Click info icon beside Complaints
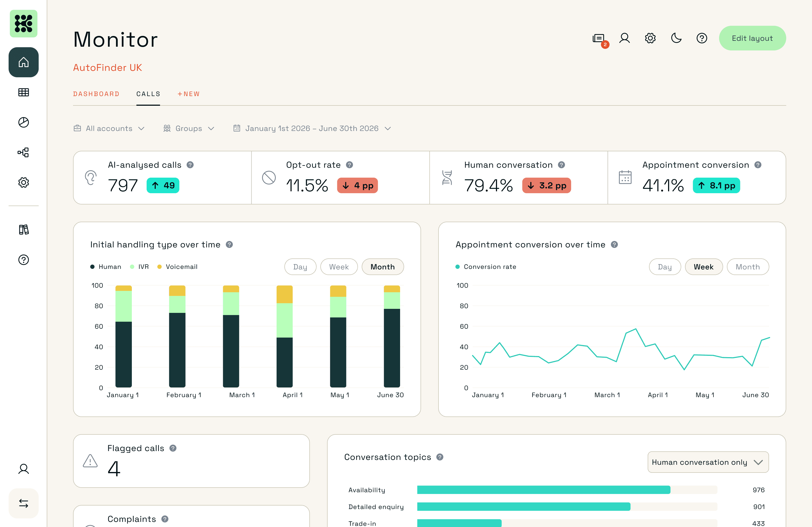Image resolution: width=812 pixels, height=527 pixels. pos(165,519)
